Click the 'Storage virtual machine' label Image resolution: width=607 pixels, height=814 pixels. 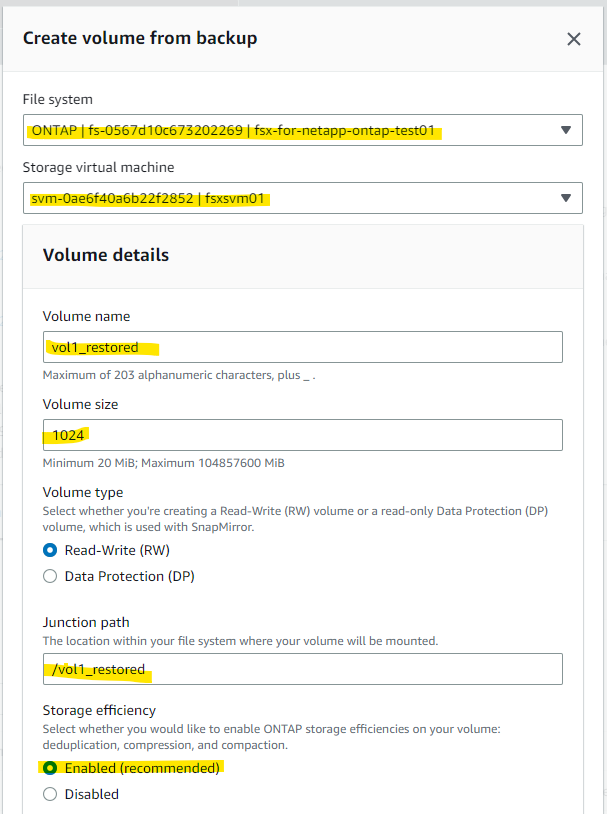(99, 167)
